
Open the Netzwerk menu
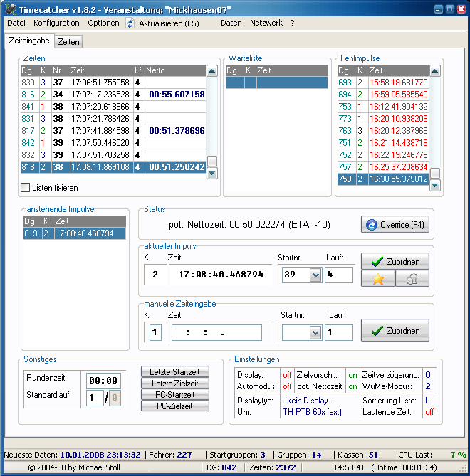(266, 23)
